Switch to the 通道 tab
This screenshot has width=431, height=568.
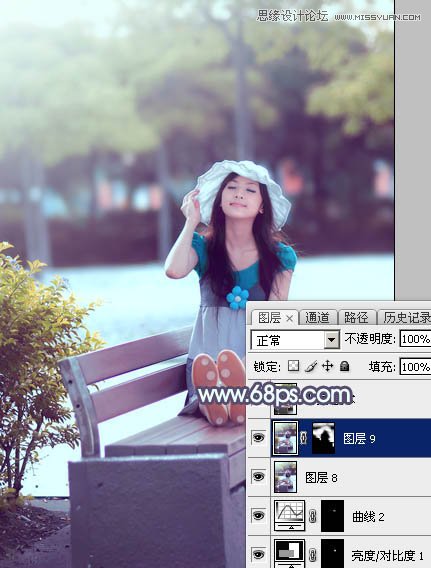point(317,318)
